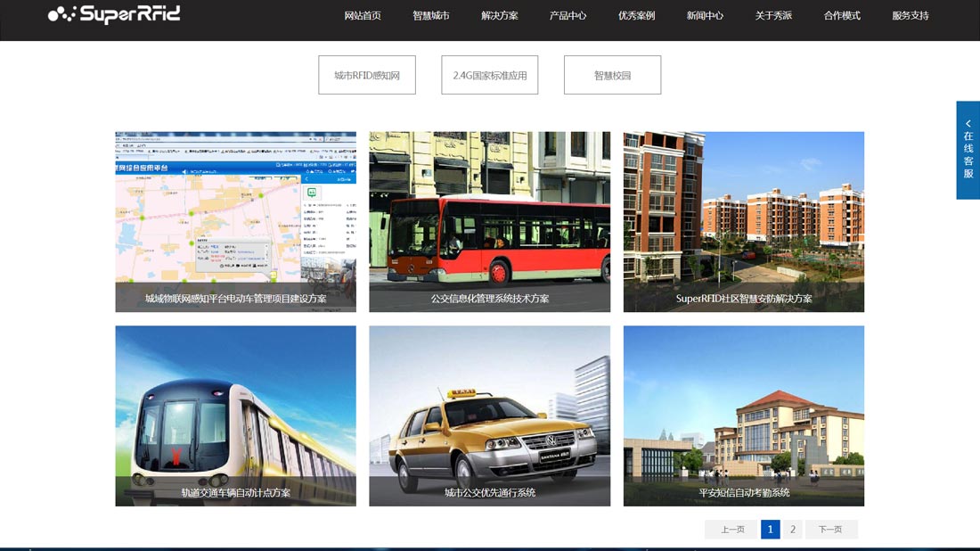Open the electric vehicle map platform thumbnail
Image resolution: width=980 pixels, height=551 pixels.
pos(235,221)
